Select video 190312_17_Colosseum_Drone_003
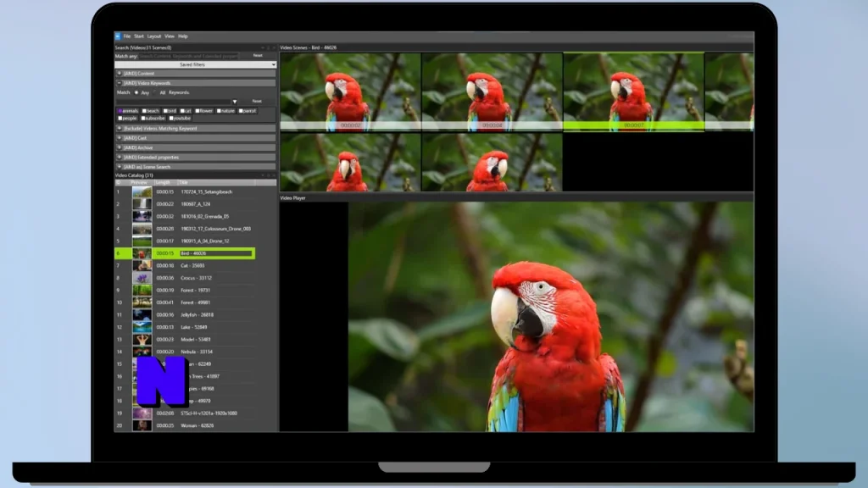Screen dimensions: 868x488 tap(185, 229)
